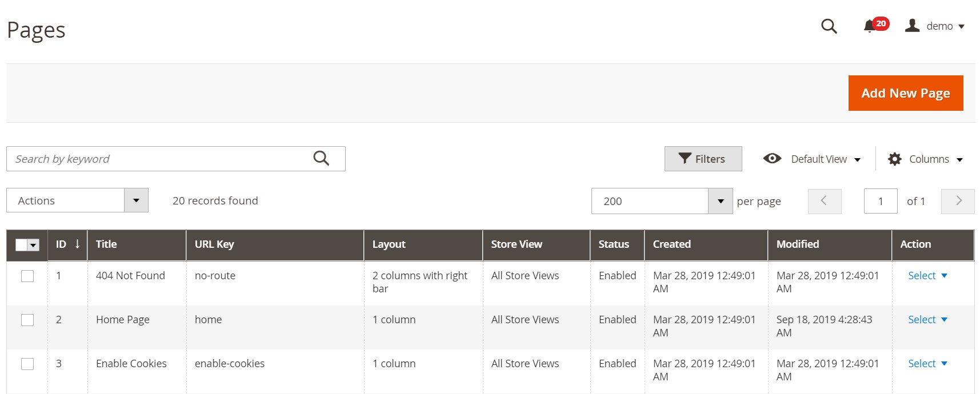Click the keyword search magnifier icon
The image size is (980, 394).
click(x=321, y=159)
